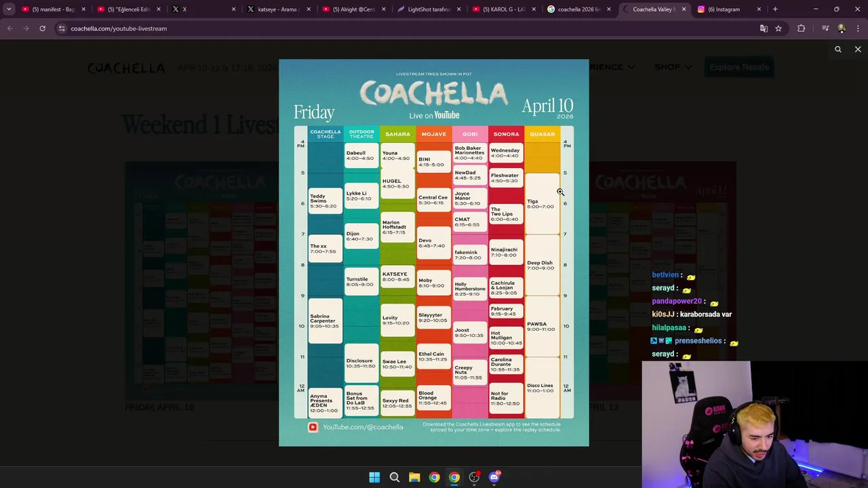Viewport: 868px width, 488px height.
Task: Open the Windows Start menu
Action: pos(374,477)
